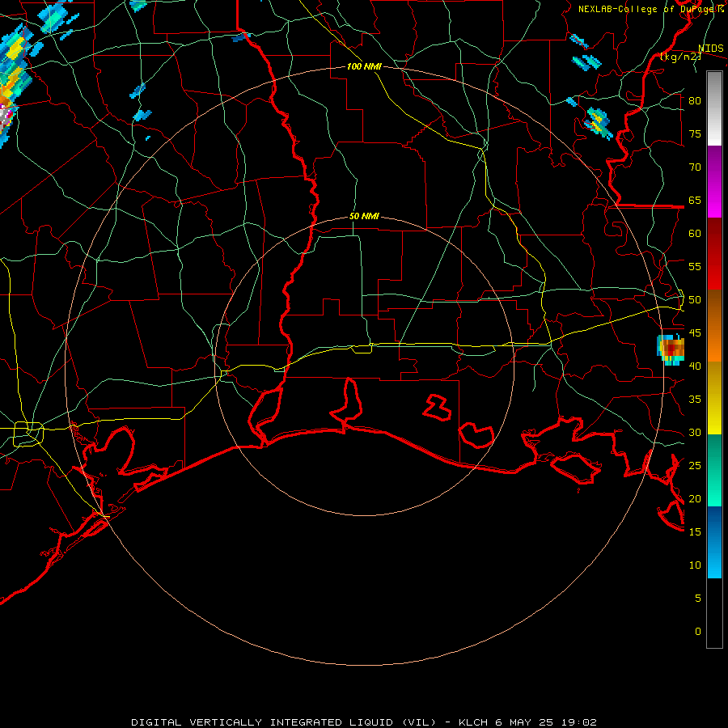The width and height of the screenshot is (728, 728).
Task: Click the '(VIL)' abbreviation in the footer
Action: (x=419, y=722)
